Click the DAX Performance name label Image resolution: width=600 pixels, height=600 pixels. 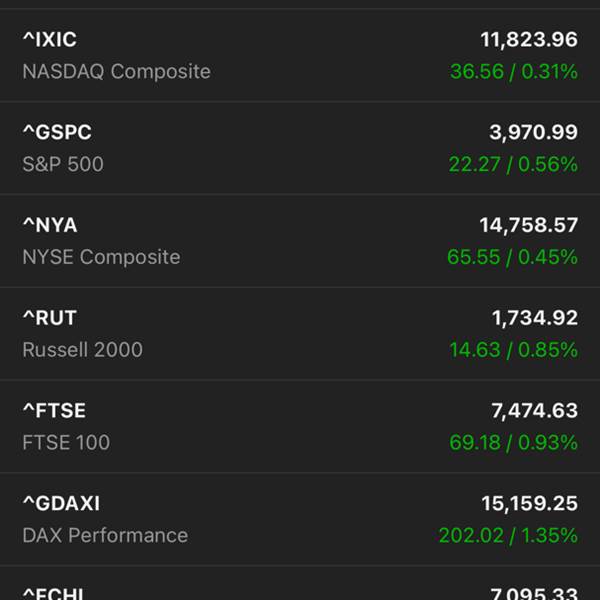105,535
